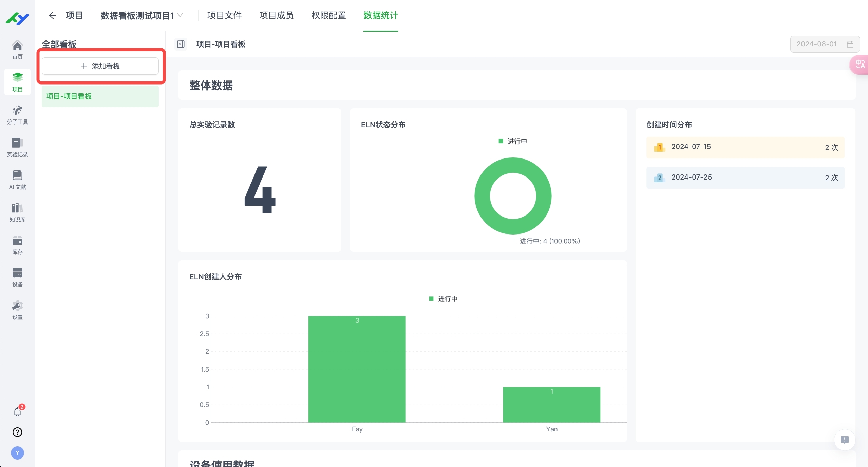Open the 实验记录 experiment records icon
868x467 pixels.
(17, 147)
